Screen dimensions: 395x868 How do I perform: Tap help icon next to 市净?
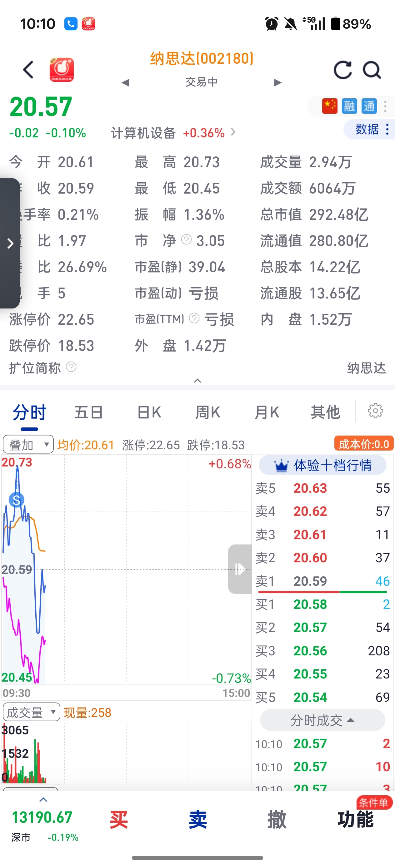coord(186,239)
